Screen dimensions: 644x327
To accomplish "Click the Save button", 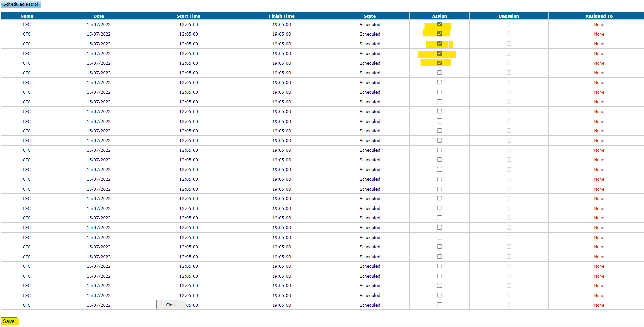I will pos(9,321).
